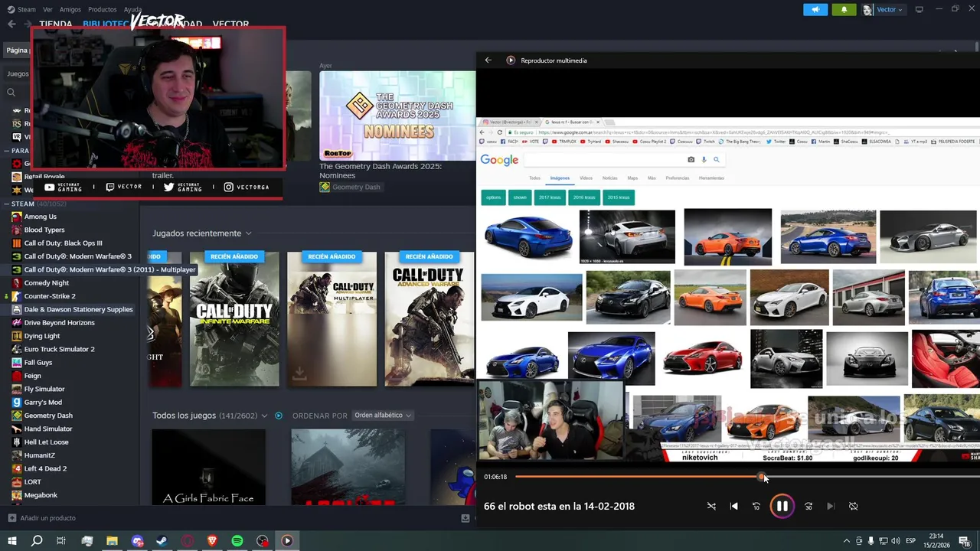
Task: Click the Steam downloads icon
Action: [465, 518]
